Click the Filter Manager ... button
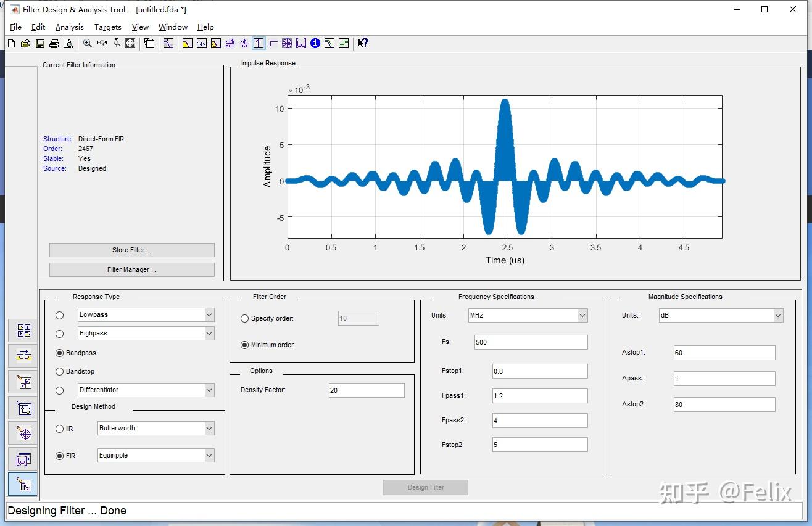812x526 pixels. point(132,269)
